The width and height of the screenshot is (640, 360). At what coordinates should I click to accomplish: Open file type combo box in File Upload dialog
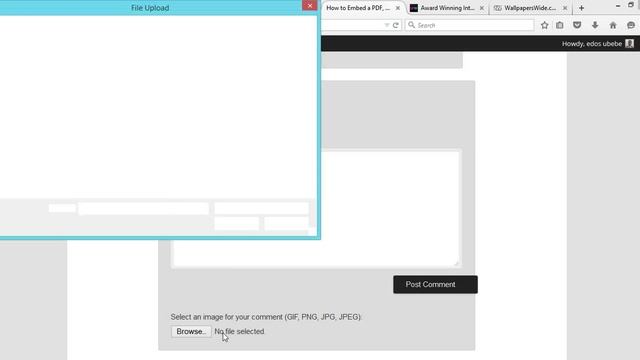tap(262, 208)
